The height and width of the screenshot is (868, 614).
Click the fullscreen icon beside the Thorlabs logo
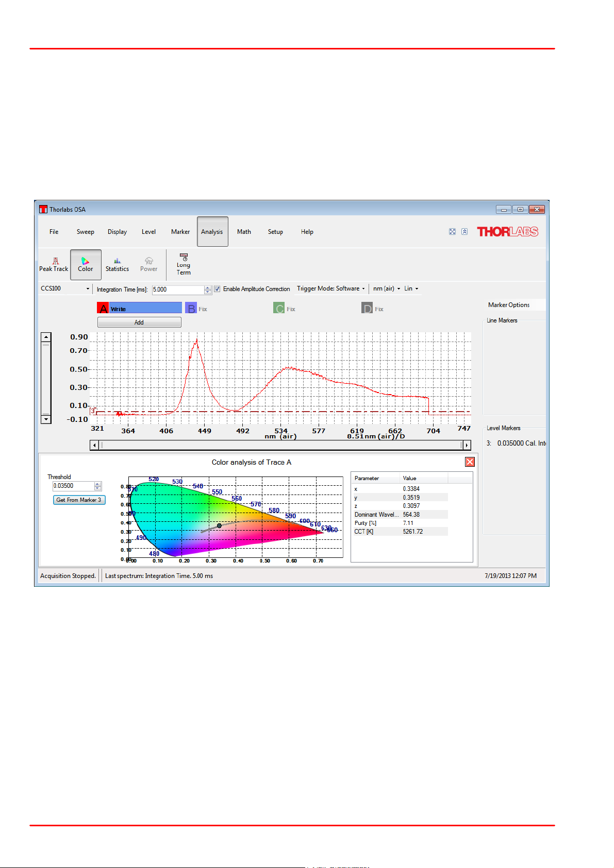click(x=452, y=232)
